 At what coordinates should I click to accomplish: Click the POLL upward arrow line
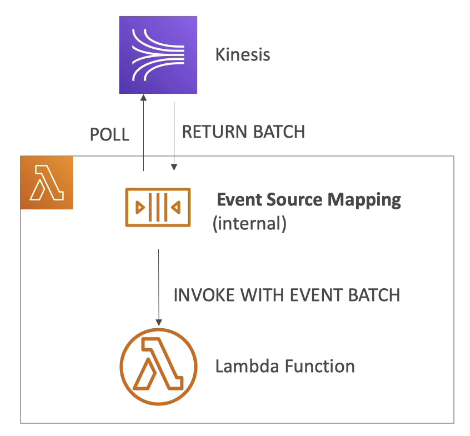(x=144, y=133)
